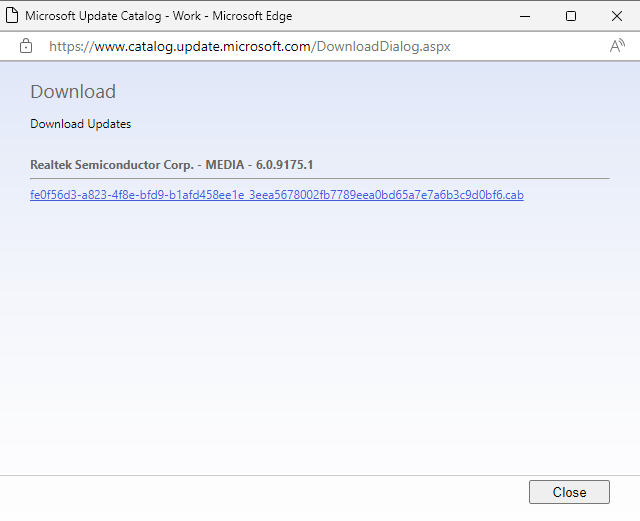Open the Realtek driver .cab download link
Viewport: 640px width, 521px height.
click(277, 195)
